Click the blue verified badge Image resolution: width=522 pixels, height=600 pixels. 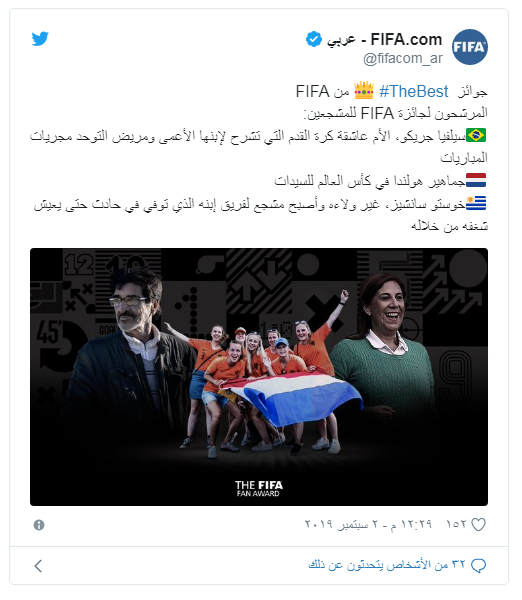coord(314,39)
